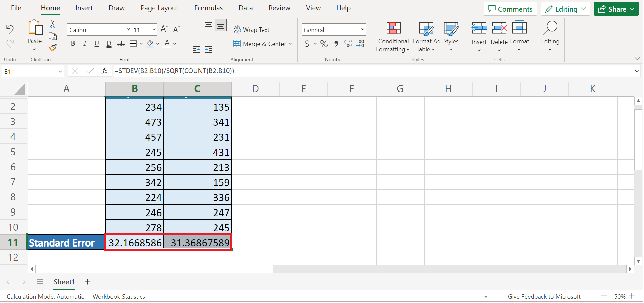Expand the Name Box dropdown arrow

[x=60, y=71]
